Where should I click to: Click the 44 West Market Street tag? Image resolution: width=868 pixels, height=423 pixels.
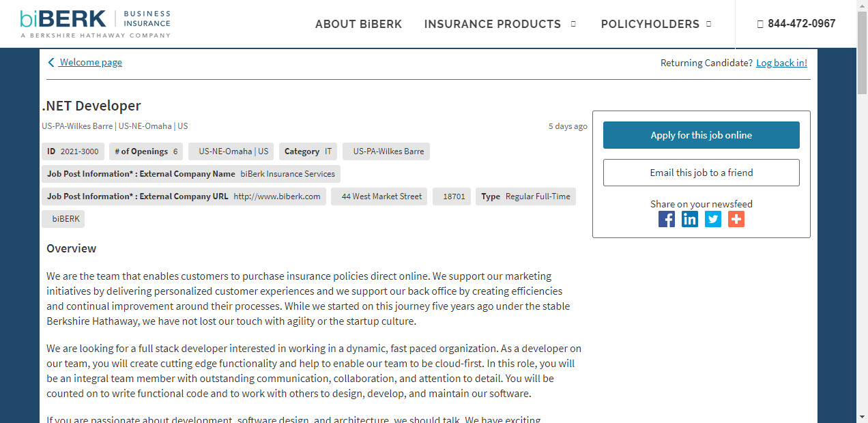pos(379,196)
